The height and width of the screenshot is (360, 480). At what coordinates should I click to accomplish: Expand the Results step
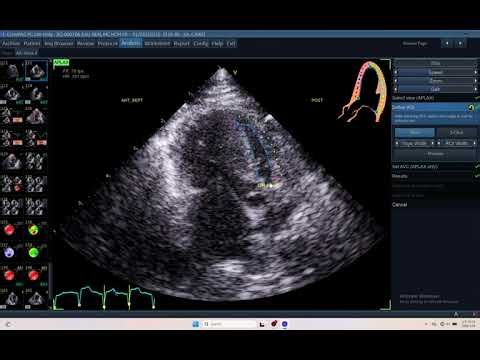(x=435, y=176)
